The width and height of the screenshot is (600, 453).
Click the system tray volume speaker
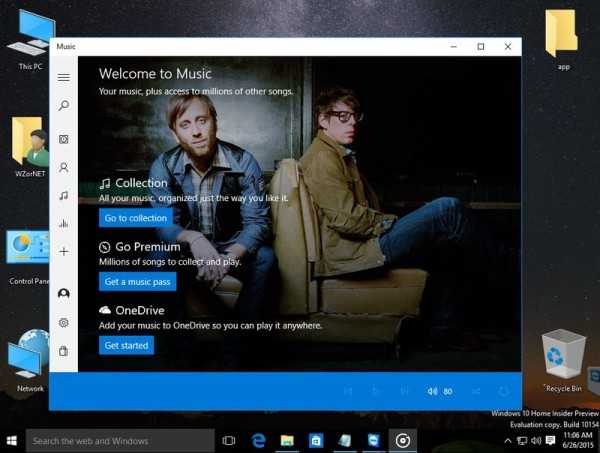click(x=536, y=441)
